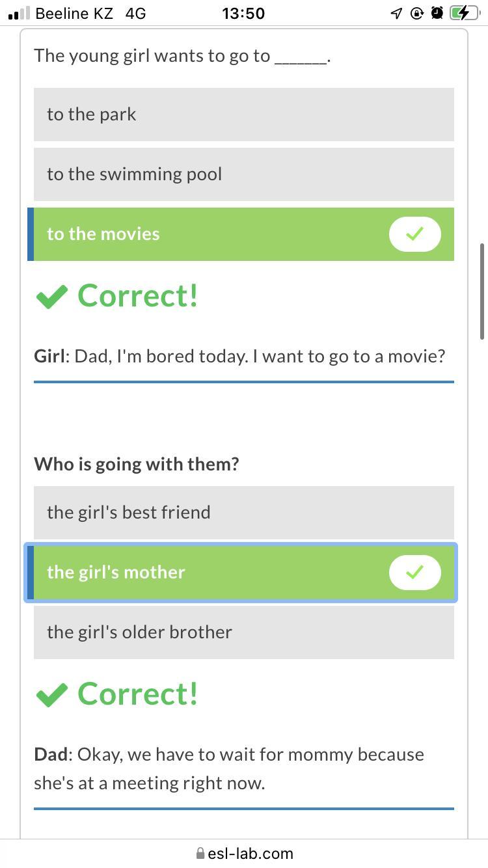Tap the location arrow status icon

coord(396,13)
